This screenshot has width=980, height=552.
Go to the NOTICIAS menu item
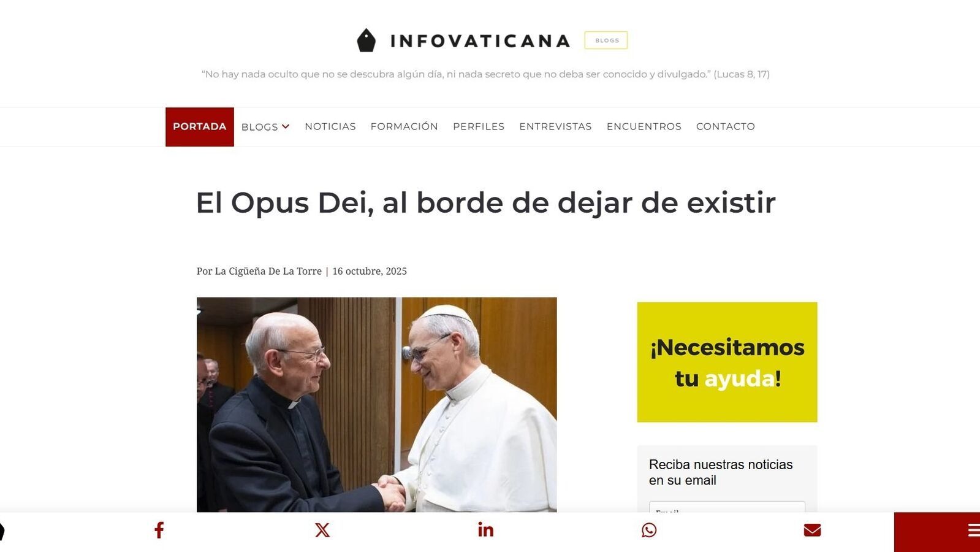point(330,126)
